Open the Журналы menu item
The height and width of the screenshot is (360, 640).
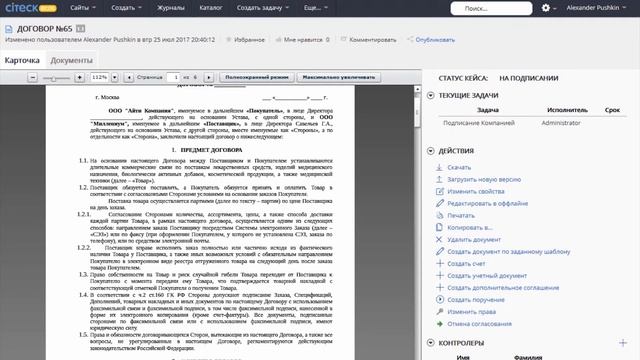pos(171,8)
